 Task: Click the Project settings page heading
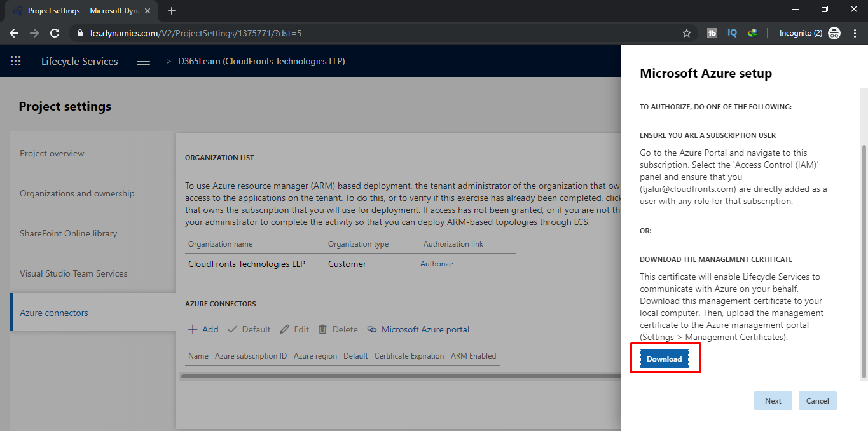point(65,106)
